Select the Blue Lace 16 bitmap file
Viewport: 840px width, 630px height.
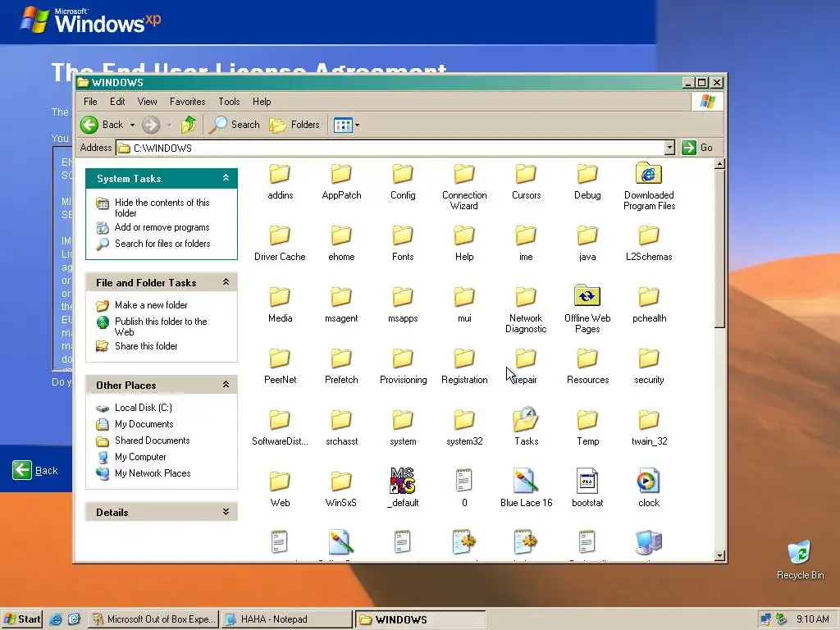click(526, 488)
